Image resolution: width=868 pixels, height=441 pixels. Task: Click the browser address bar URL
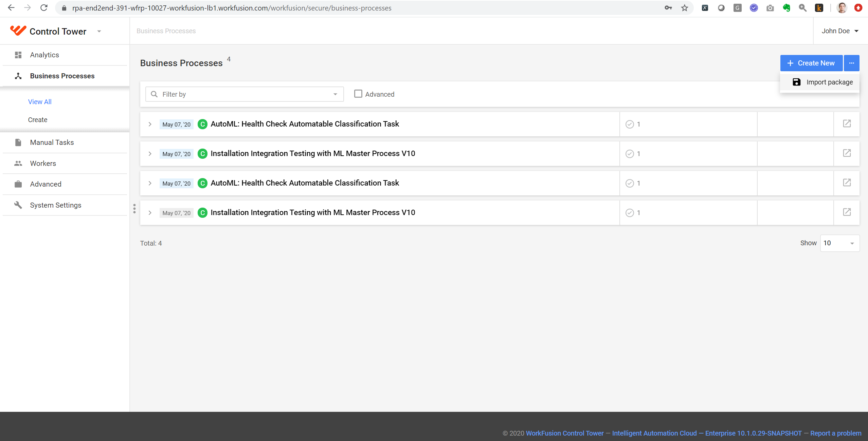pyautogui.click(x=232, y=8)
